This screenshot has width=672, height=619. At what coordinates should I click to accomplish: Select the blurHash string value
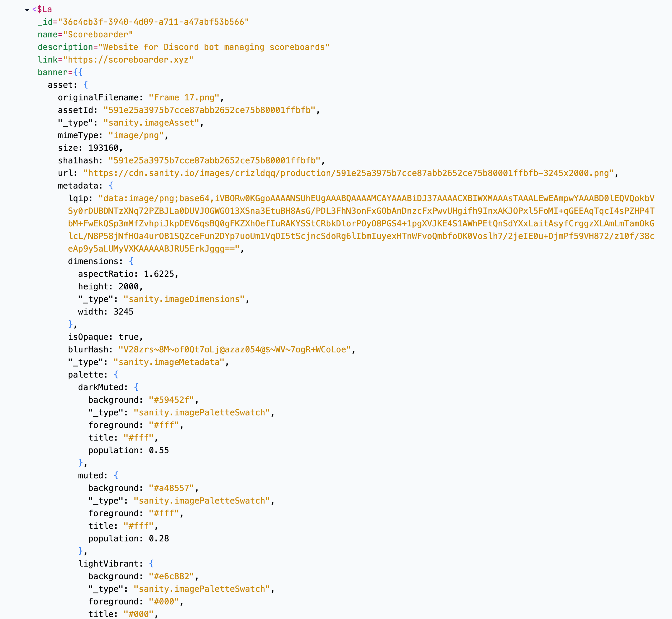pos(234,350)
